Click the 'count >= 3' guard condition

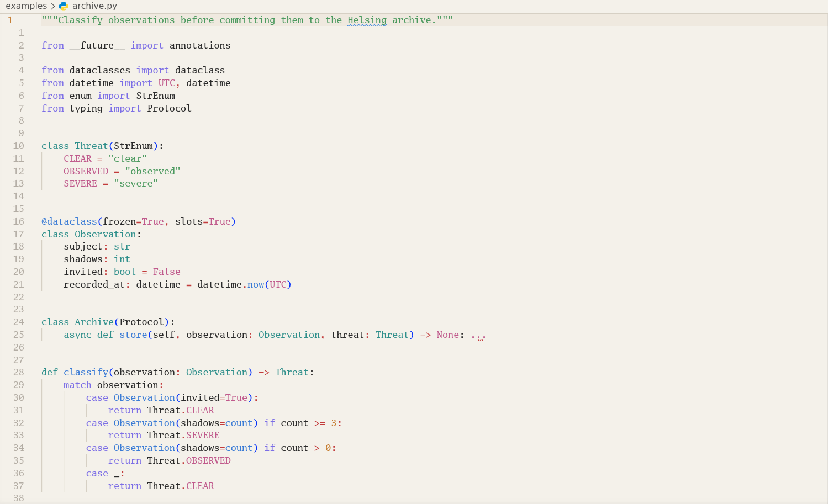(x=308, y=423)
